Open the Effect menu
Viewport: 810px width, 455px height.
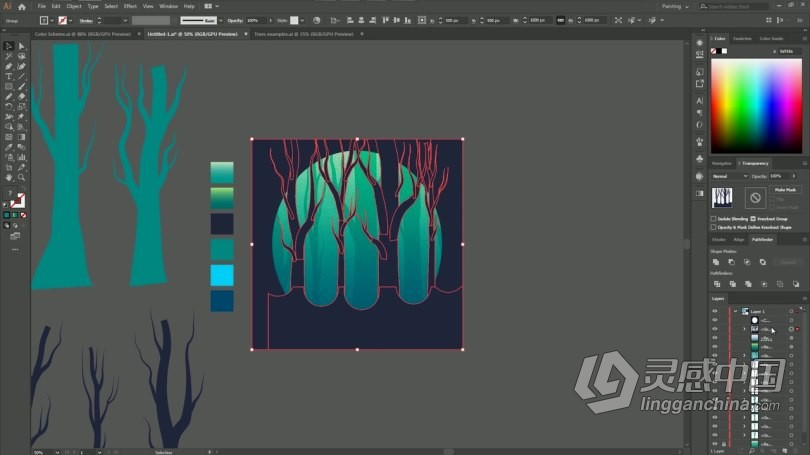coord(130,6)
